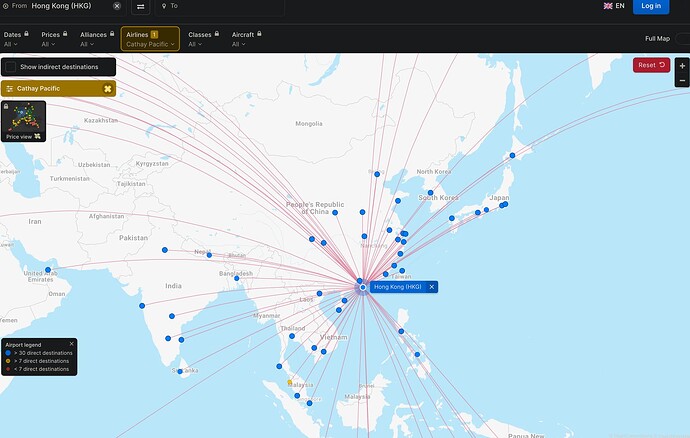Select the Bangkok airport dot in Thailand
The width and height of the screenshot is (690, 438).
(x=292, y=336)
